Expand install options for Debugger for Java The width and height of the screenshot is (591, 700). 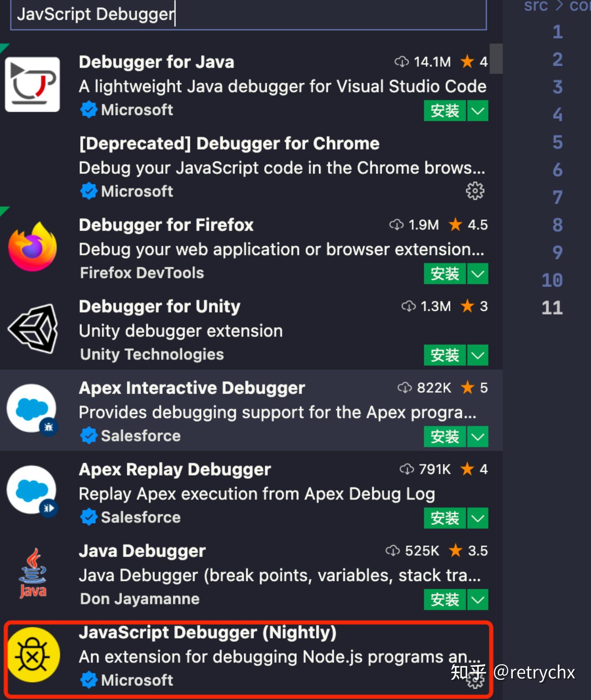tap(478, 111)
